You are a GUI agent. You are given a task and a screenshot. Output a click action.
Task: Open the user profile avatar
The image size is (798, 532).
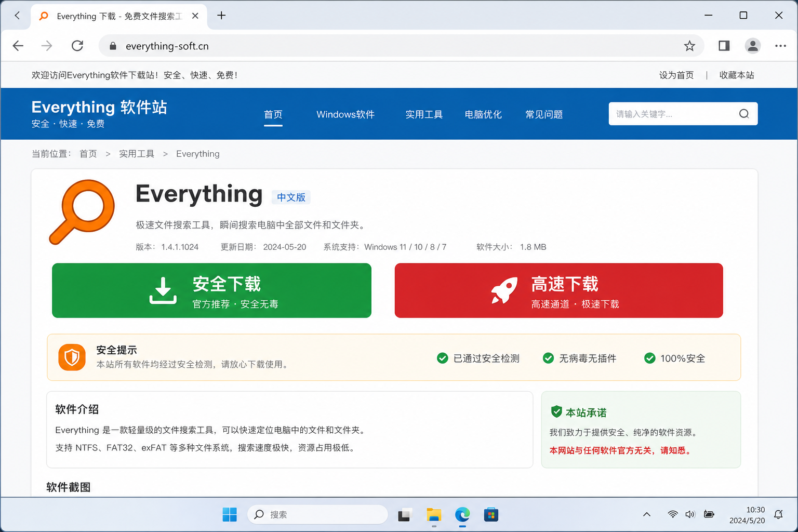point(752,46)
